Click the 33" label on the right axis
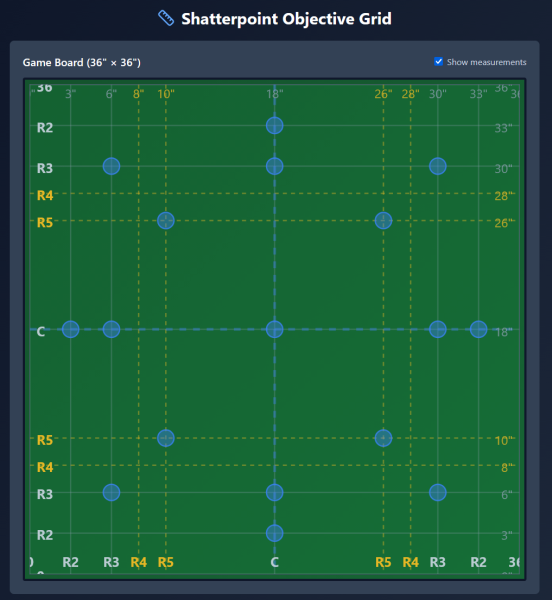The height and width of the screenshot is (600, 552). pos(503,128)
